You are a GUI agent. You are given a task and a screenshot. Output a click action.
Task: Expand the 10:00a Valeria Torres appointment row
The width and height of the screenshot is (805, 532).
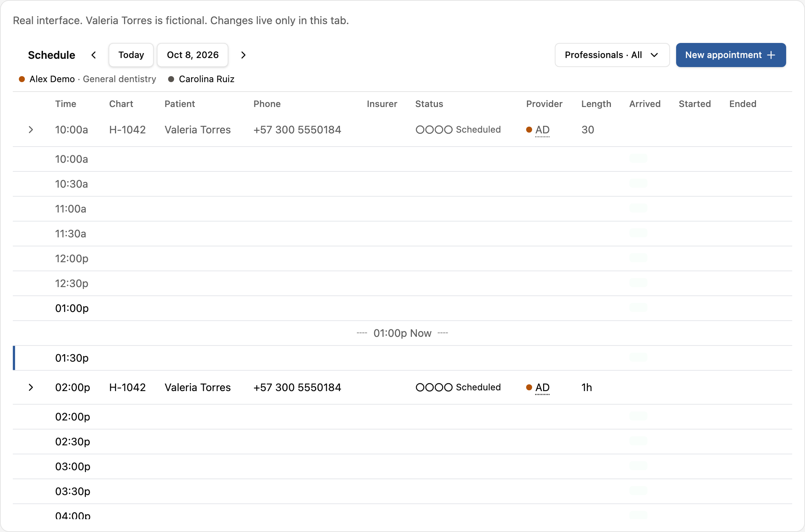(x=31, y=130)
